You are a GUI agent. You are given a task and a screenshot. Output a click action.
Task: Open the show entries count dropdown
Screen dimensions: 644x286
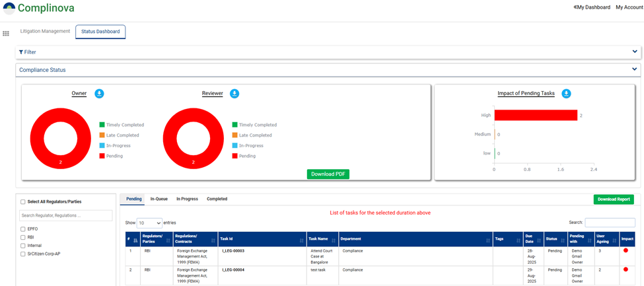tap(149, 223)
